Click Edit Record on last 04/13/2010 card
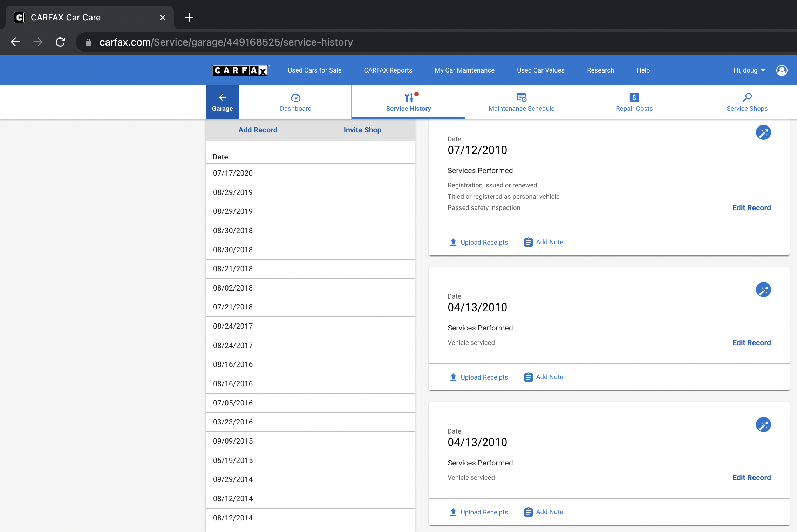This screenshot has width=797, height=532. click(751, 478)
